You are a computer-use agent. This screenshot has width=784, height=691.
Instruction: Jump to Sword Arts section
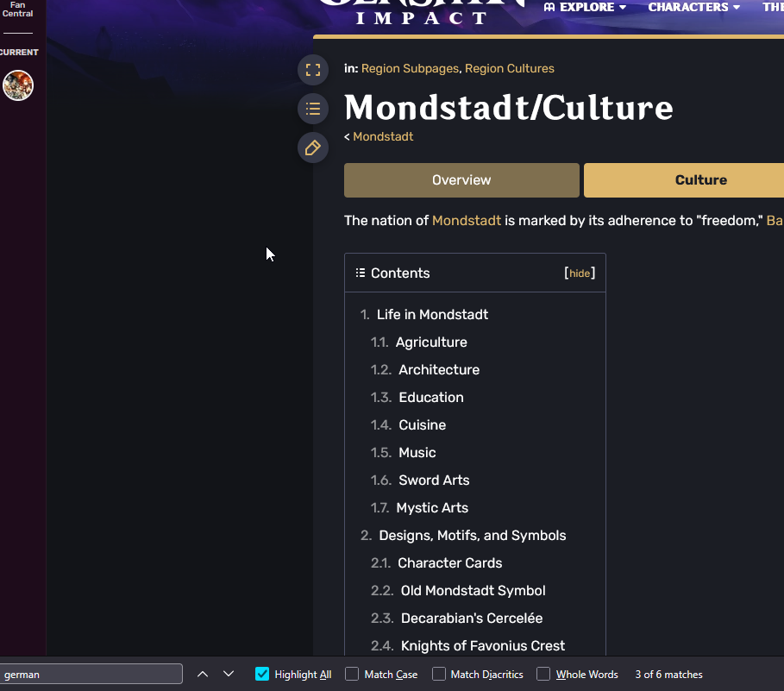[434, 480]
